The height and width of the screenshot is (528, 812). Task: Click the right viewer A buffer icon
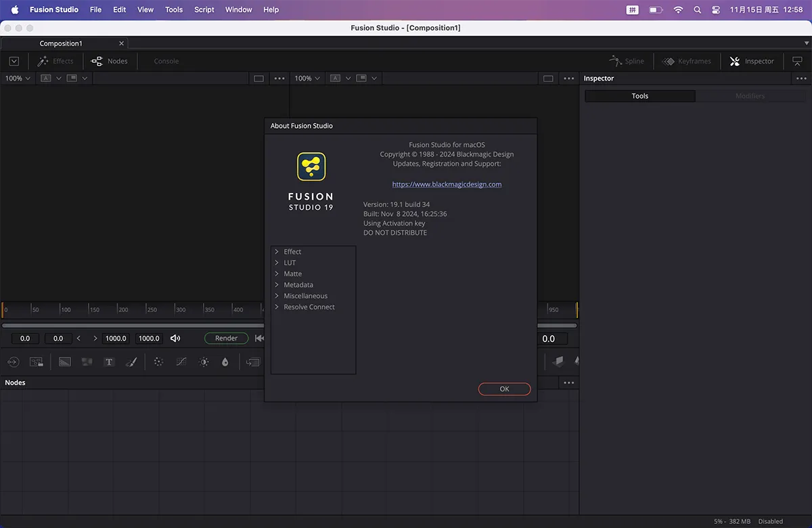point(335,79)
